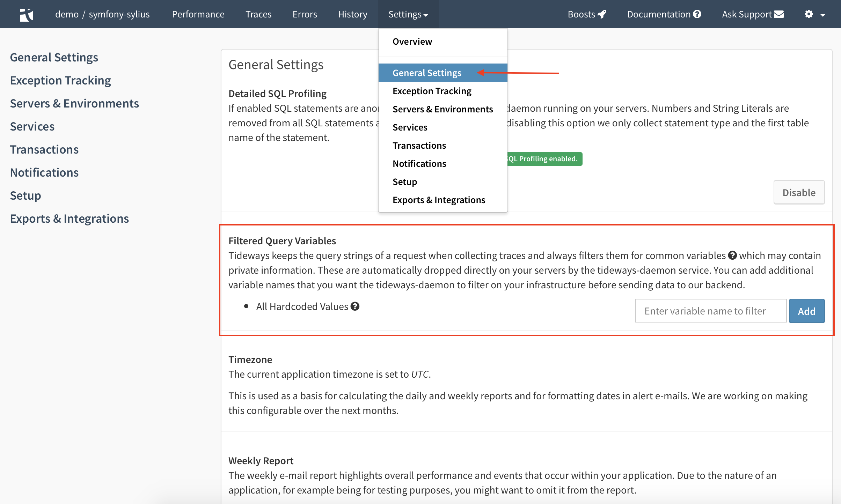Click the 'All Hardcoded Values' list item
Image resolution: width=841 pixels, height=504 pixels.
click(302, 306)
